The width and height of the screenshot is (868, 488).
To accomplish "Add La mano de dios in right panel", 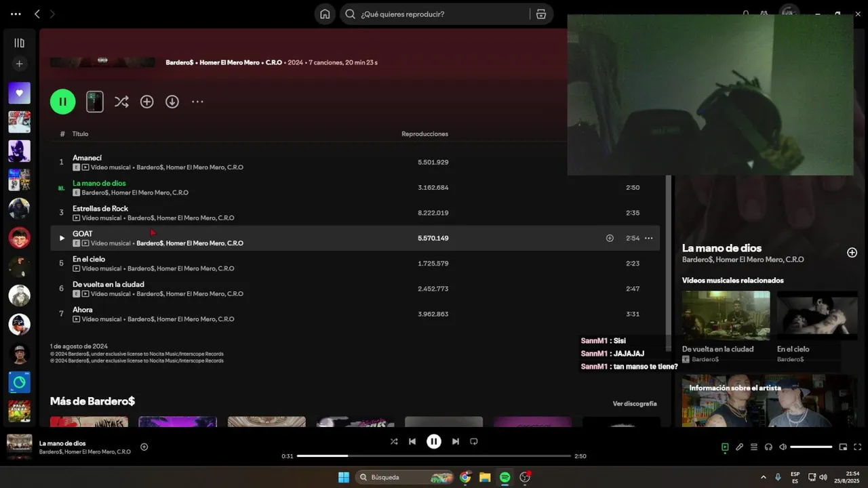I will [x=852, y=253].
